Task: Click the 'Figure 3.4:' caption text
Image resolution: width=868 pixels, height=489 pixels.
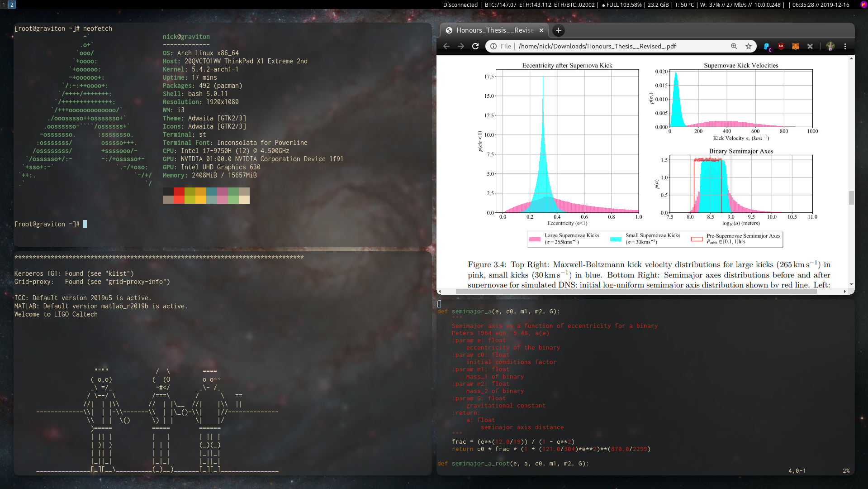Action: 487,264
